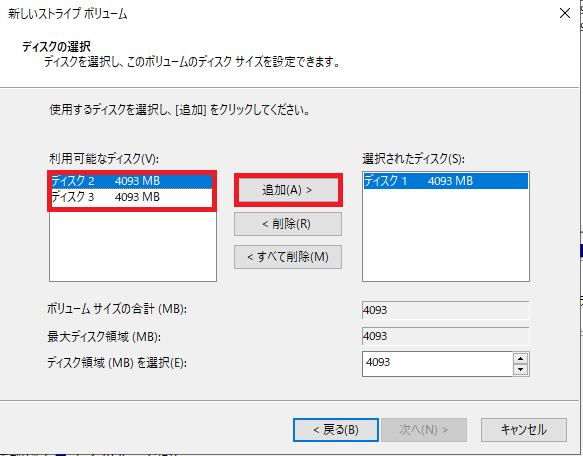Viewport: 583px width, 456px height.
Task: Click empty area of 選択されたディスク list
Action: (x=445, y=234)
